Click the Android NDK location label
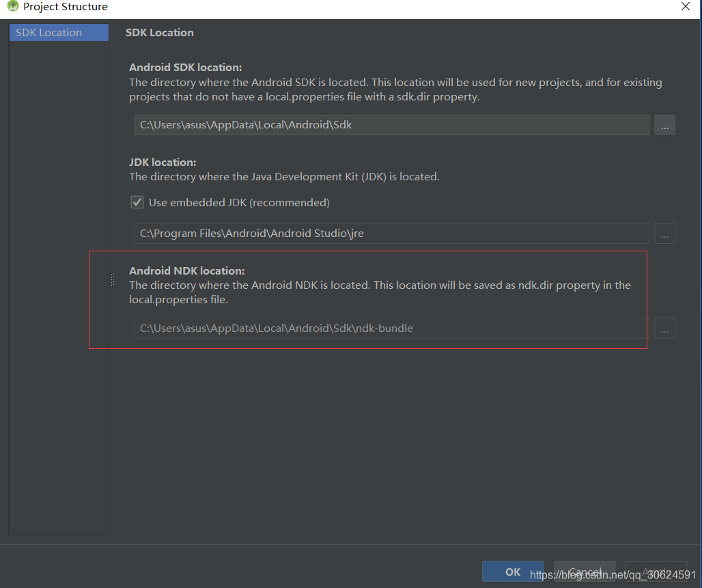The image size is (702, 588). (x=186, y=271)
